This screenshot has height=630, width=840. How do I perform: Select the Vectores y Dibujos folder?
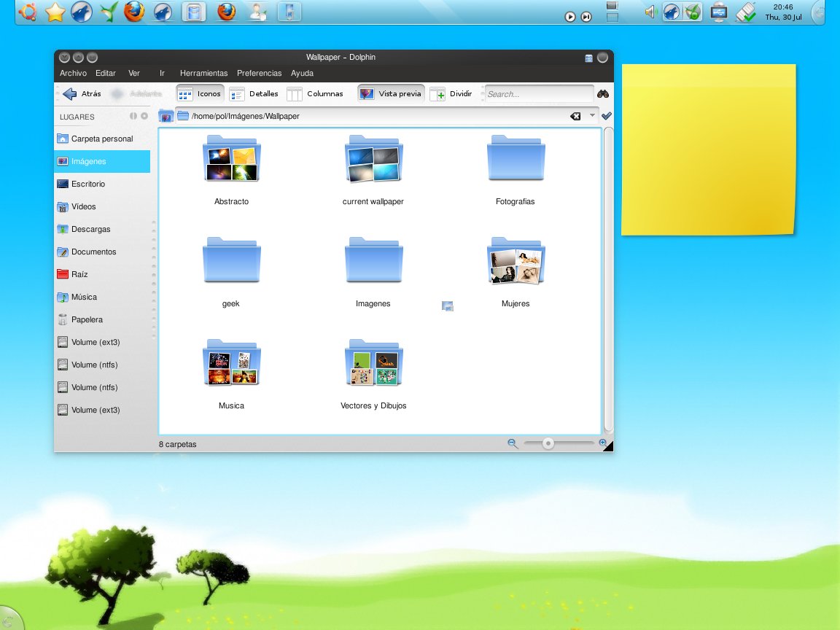(x=373, y=373)
